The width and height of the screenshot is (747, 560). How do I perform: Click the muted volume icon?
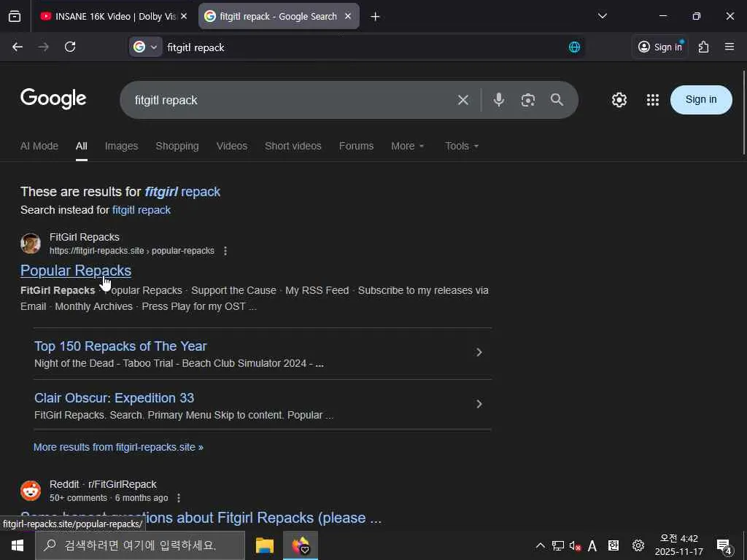click(x=575, y=545)
